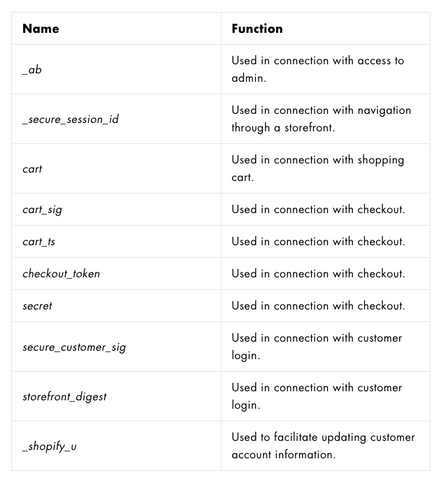
Task: Click the Function column header
Action: tap(257, 29)
